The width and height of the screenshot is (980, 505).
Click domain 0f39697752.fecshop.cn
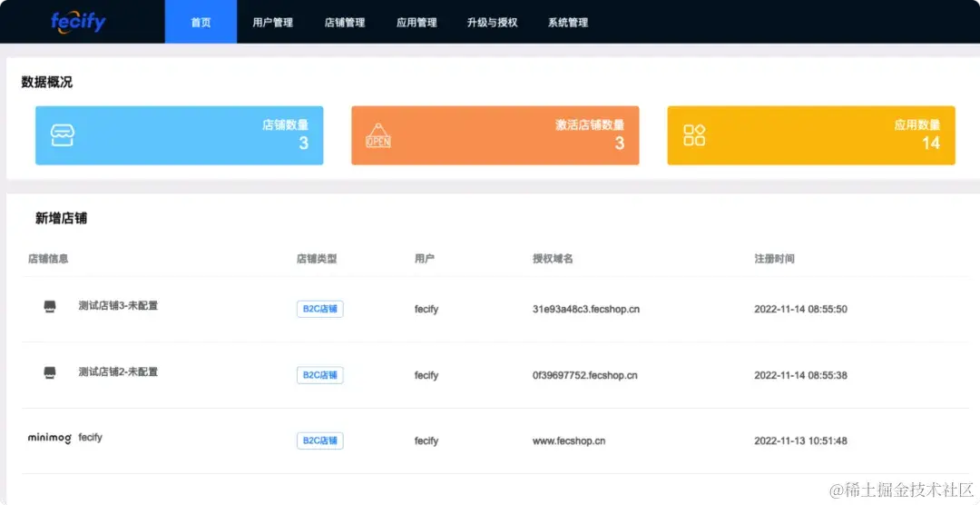[585, 375]
